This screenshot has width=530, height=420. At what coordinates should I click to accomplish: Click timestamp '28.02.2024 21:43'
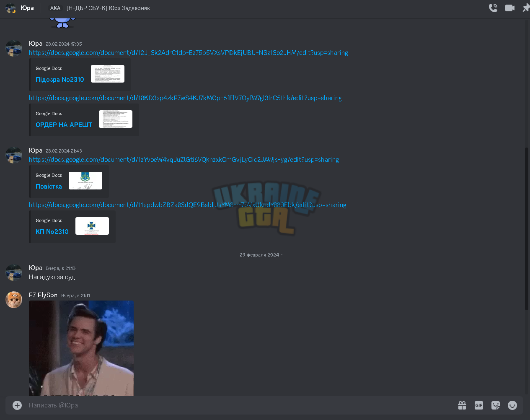pyautogui.click(x=64, y=151)
